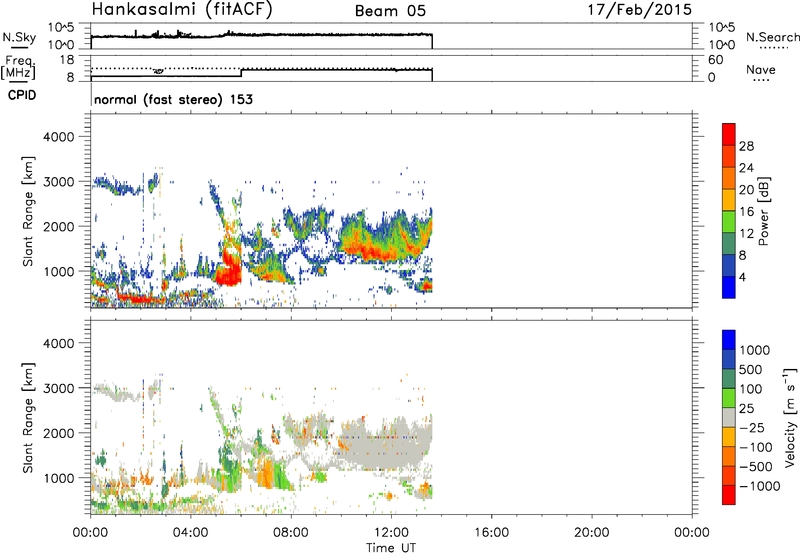Click the -25 tick on velocity colorbar
This screenshot has height=554, width=800.
(x=755, y=427)
